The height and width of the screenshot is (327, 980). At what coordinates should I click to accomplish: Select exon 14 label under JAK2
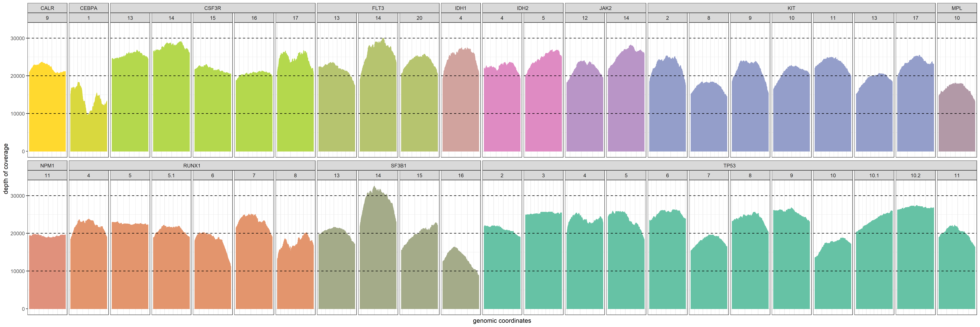(626, 18)
